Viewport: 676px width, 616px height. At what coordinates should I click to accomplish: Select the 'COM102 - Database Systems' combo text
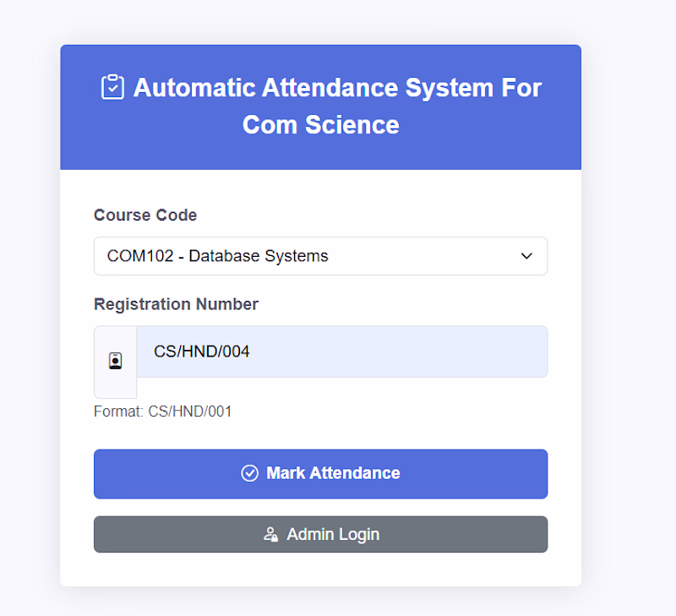pyautogui.click(x=217, y=256)
